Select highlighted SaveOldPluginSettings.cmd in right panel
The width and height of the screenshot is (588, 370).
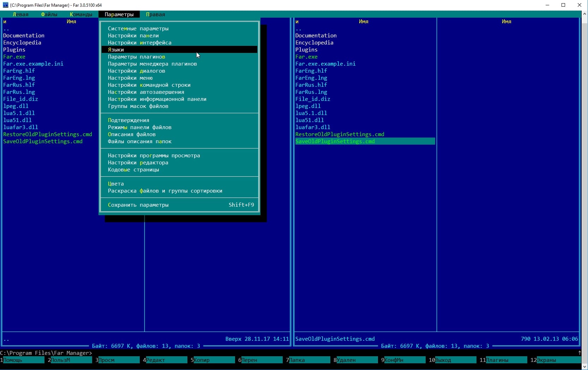click(365, 141)
